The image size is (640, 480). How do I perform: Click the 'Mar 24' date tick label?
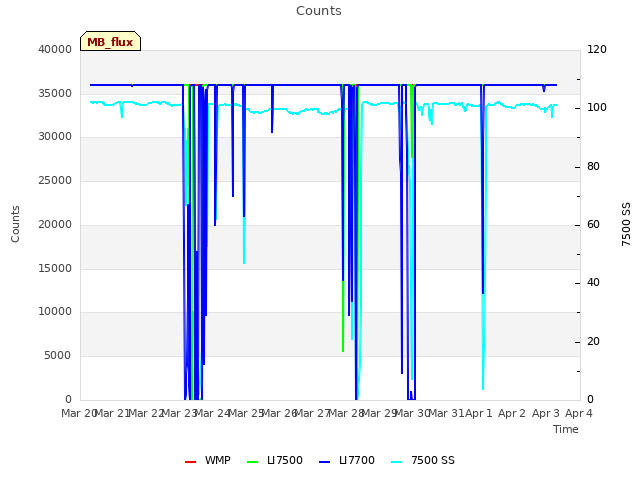(212, 413)
